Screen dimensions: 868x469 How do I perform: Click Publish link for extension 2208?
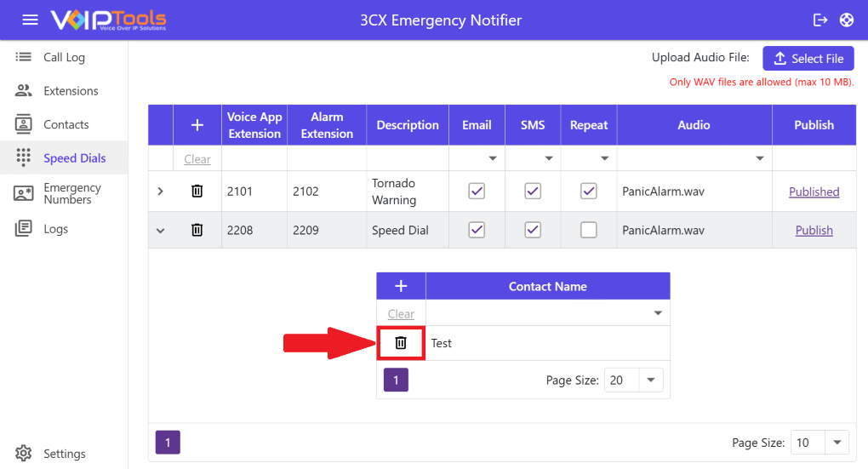[814, 230]
